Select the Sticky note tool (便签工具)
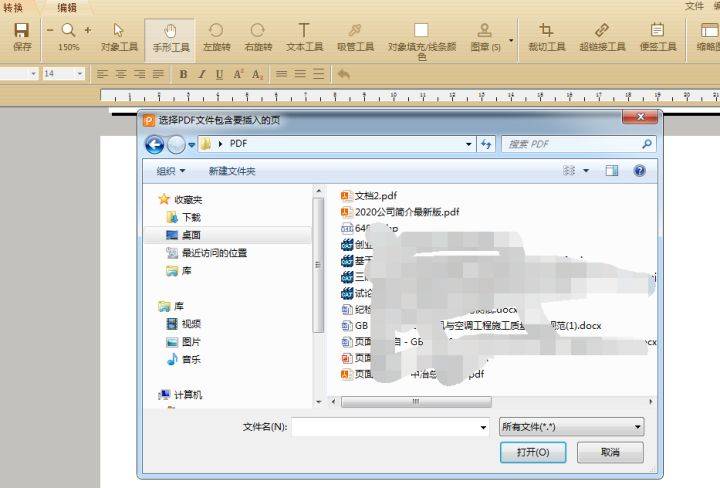720x488 pixels. [x=658, y=37]
